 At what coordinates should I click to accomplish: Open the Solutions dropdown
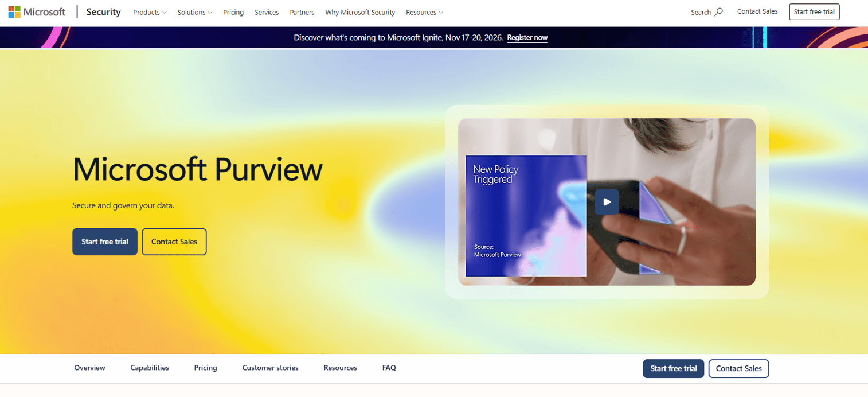point(194,12)
